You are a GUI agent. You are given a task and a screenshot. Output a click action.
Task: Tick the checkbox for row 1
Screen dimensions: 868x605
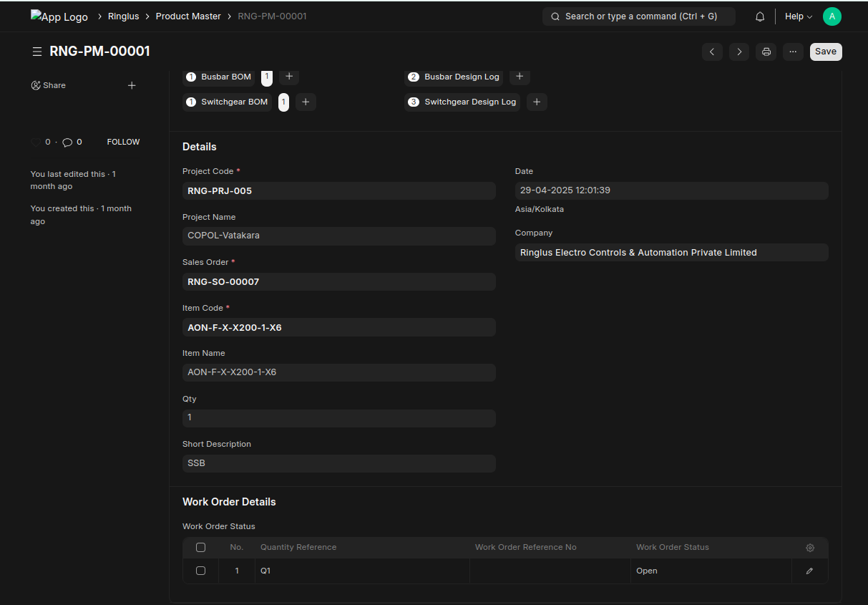coord(200,571)
